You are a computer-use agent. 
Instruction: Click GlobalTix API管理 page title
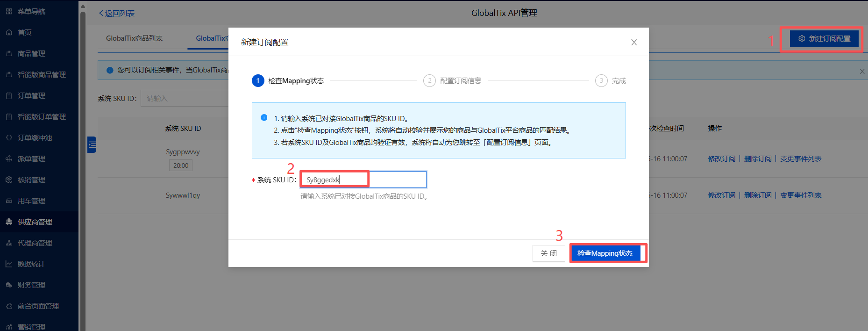pos(504,13)
